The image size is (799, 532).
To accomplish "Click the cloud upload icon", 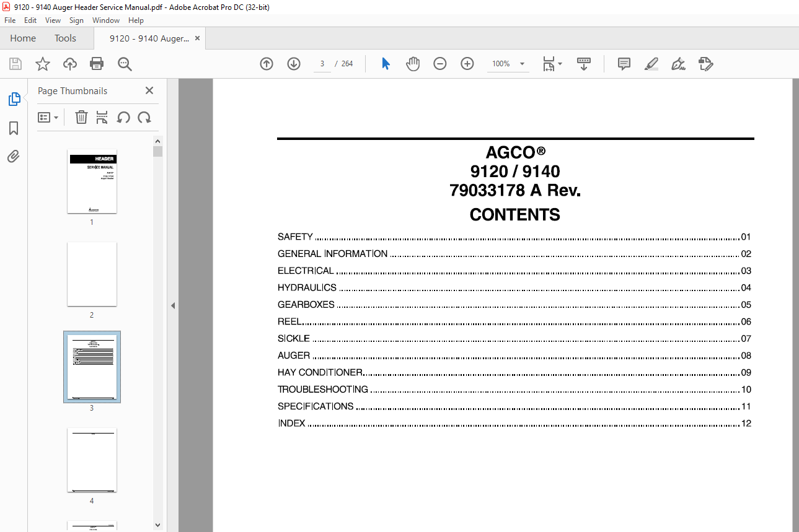I will [x=70, y=64].
